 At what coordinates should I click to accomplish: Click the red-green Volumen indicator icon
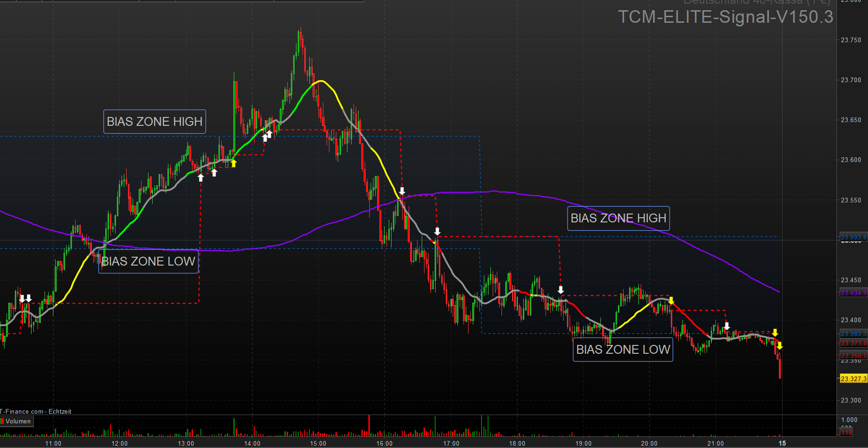pyautogui.click(x=2, y=422)
